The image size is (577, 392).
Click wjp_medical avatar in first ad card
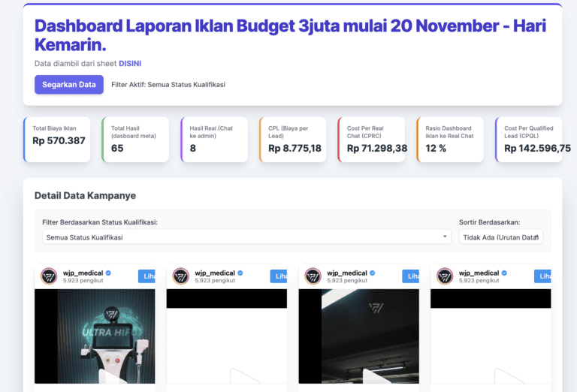[49, 276]
